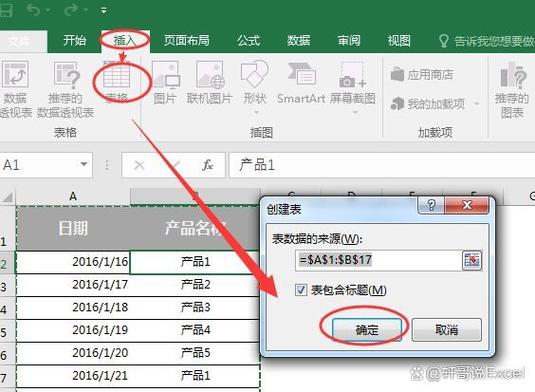The image size is (535, 392).
Task: Click cell with date 2016/1/18
Action: tap(73, 308)
